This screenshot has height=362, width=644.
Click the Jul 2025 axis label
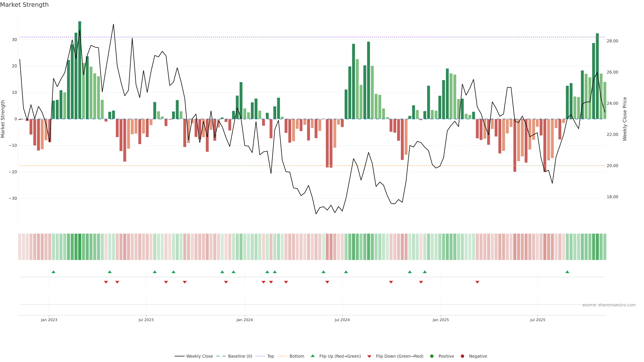point(538,320)
